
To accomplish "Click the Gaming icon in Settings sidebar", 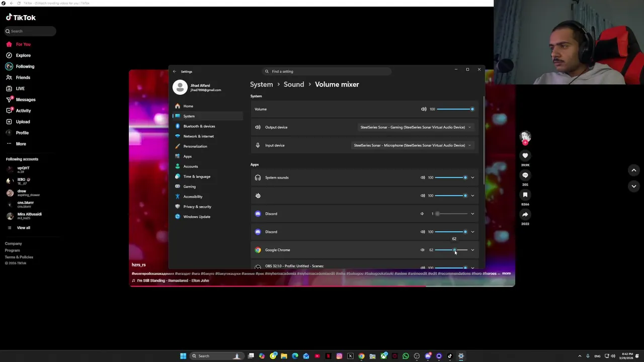I will coord(178,187).
